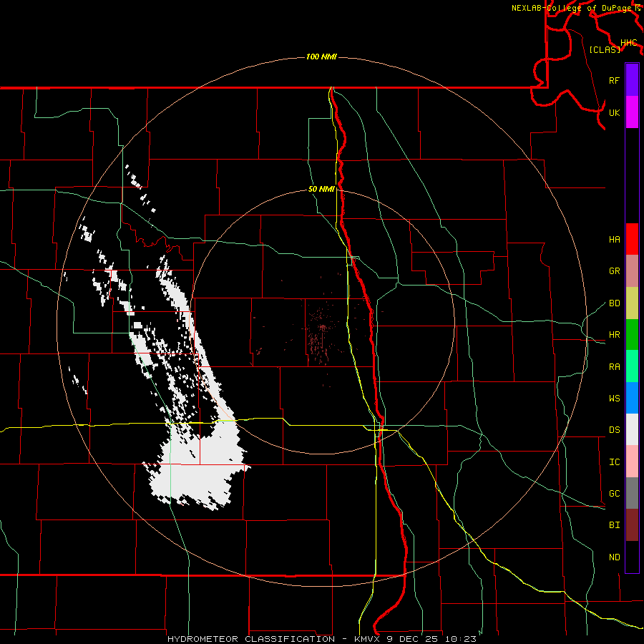Click the GC gray legend color swatch
The image size is (644, 644).
point(632,493)
